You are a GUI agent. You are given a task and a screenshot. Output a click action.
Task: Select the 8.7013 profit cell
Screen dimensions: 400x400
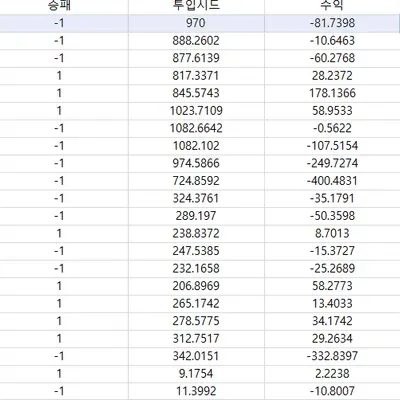332,234
